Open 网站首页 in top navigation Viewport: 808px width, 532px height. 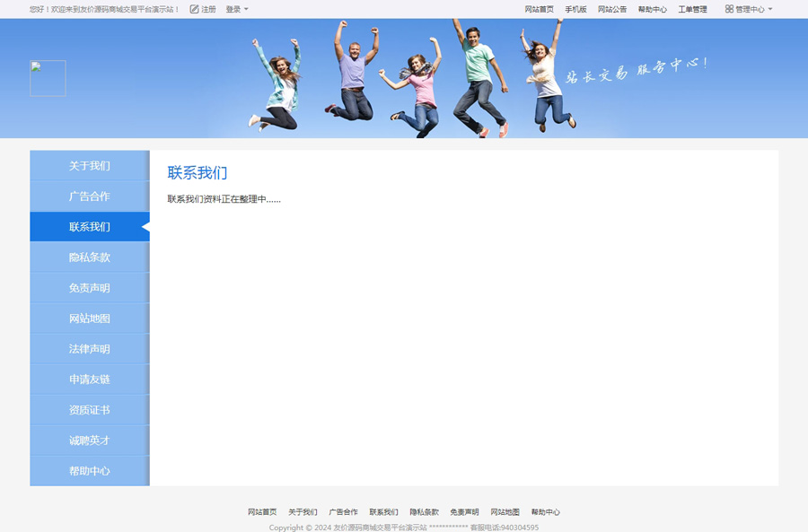click(x=539, y=9)
